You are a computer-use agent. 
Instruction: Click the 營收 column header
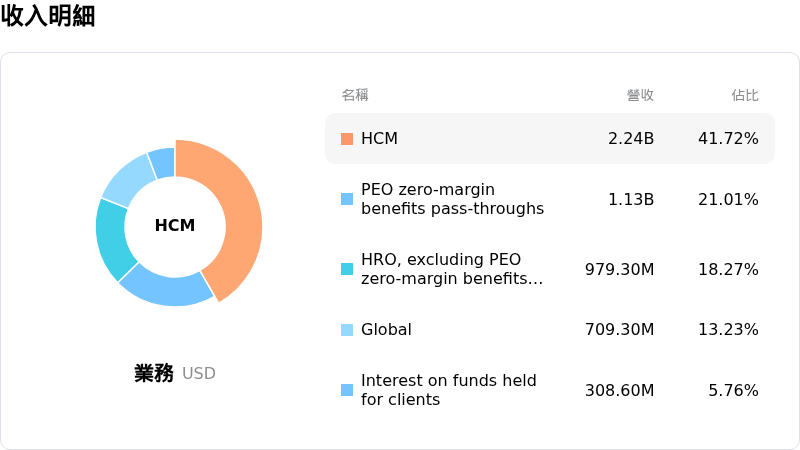click(640, 95)
